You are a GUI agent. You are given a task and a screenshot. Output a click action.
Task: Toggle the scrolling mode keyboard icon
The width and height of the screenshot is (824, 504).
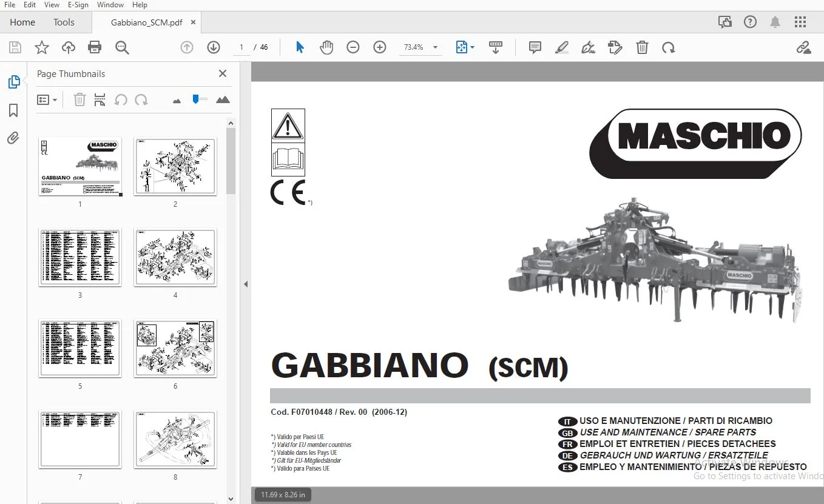tap(496, 47)
